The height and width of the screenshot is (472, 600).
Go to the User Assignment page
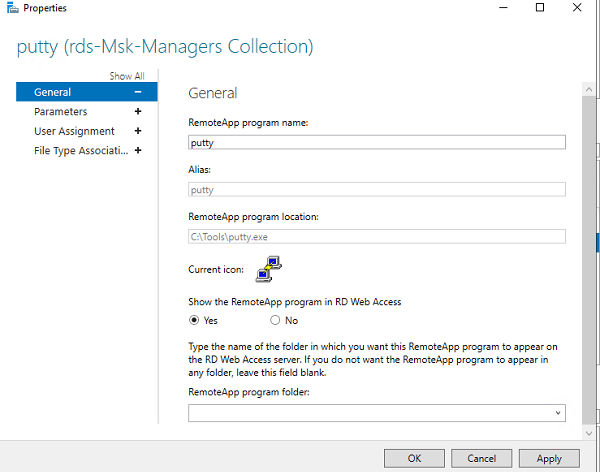(74, 131)
